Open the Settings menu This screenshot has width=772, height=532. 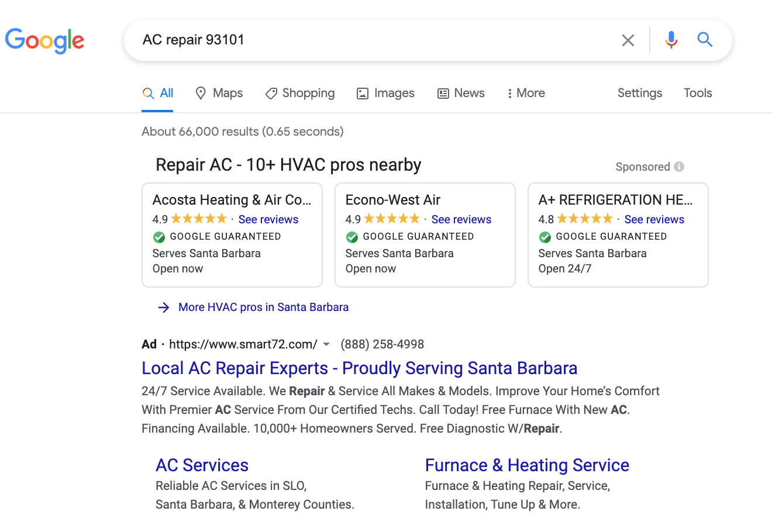click(x=639, y=93)
